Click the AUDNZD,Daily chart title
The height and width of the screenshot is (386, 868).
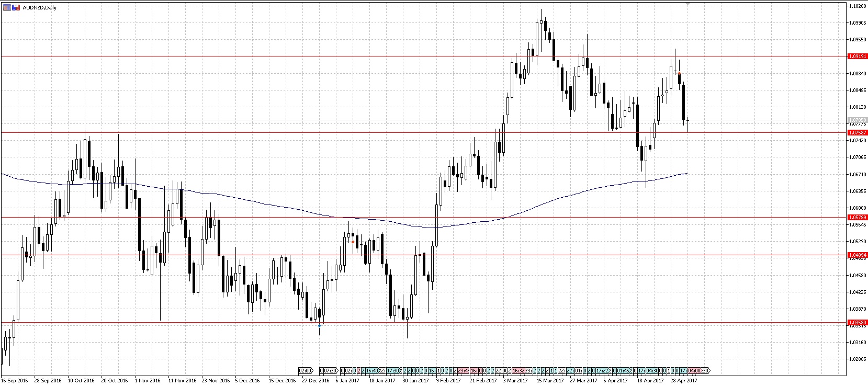click(40, 8)
